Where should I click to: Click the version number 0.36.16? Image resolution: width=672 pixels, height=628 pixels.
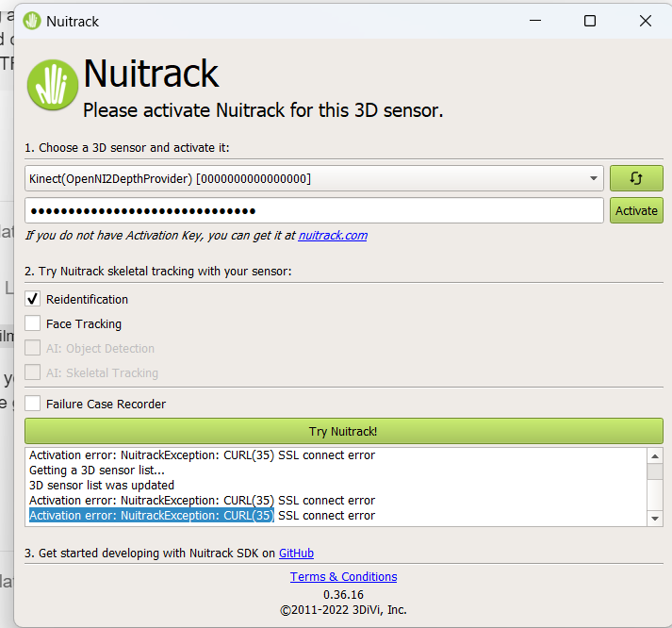[343, 595]
